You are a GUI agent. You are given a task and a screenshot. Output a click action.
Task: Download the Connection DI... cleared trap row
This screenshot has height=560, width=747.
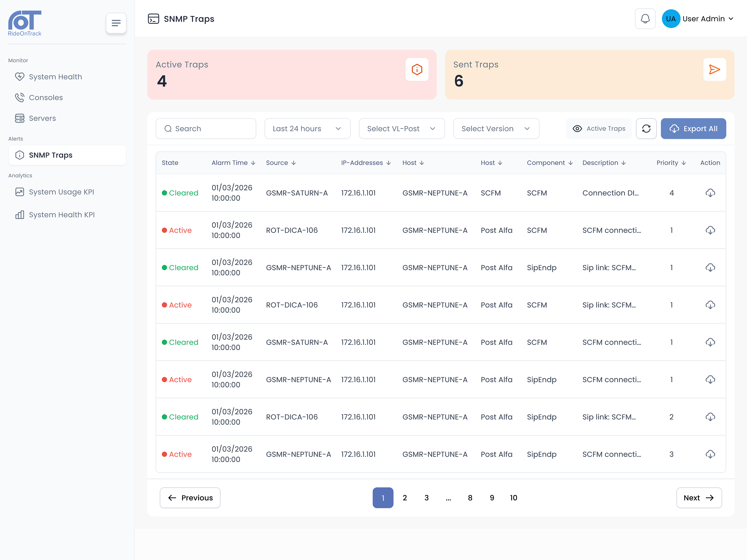tap(710, 193)
